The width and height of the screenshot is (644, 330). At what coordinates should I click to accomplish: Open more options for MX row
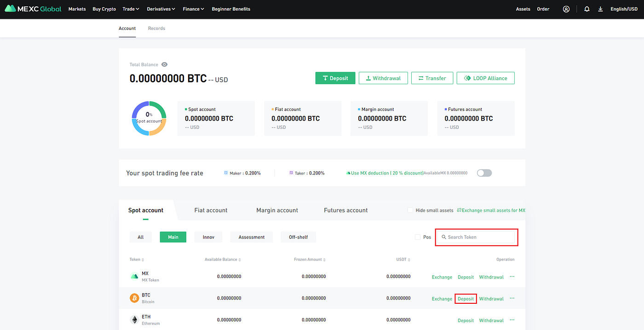pyautogui.click(x=512, y=277)
